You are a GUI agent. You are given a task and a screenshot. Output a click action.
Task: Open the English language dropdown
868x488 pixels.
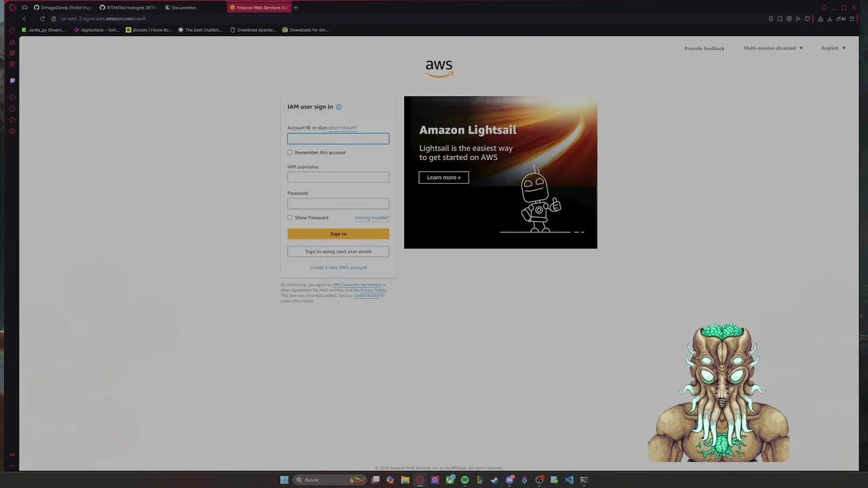pyautogui.click(x=833, y=48)
